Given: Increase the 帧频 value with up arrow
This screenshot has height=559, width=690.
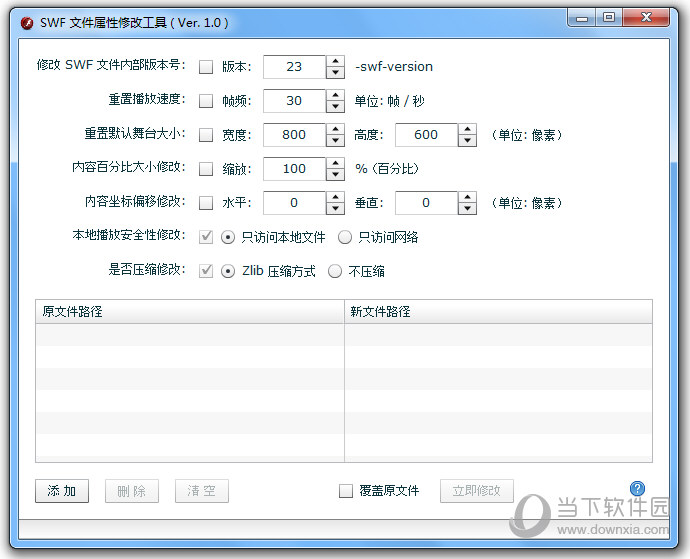Looking at the screenshot, I should [335, 95].
